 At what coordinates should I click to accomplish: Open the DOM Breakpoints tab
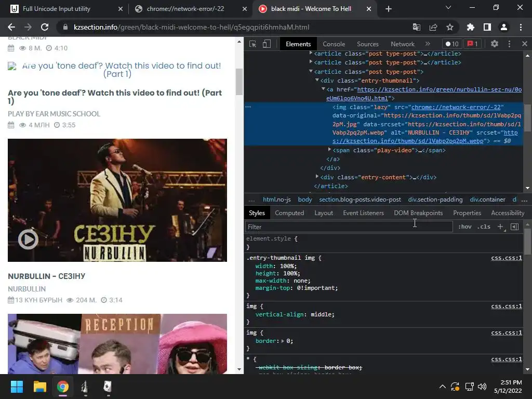coord(418,213)
